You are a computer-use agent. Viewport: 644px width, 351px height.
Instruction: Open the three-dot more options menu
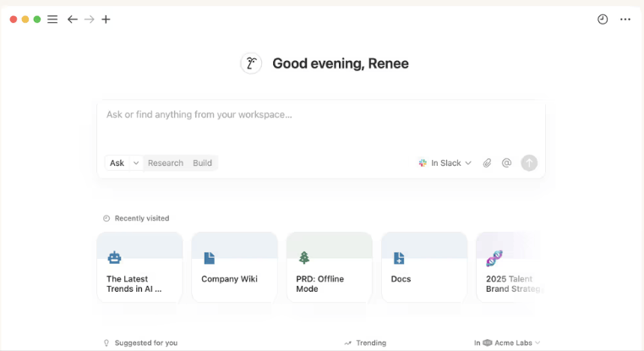tap(625, 19)
